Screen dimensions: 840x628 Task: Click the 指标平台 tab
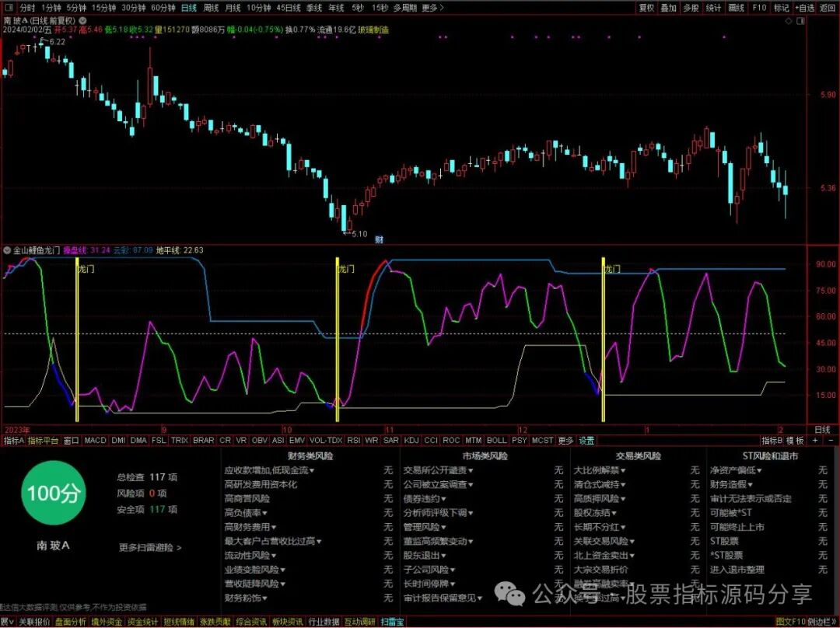(x=43, y=440)
